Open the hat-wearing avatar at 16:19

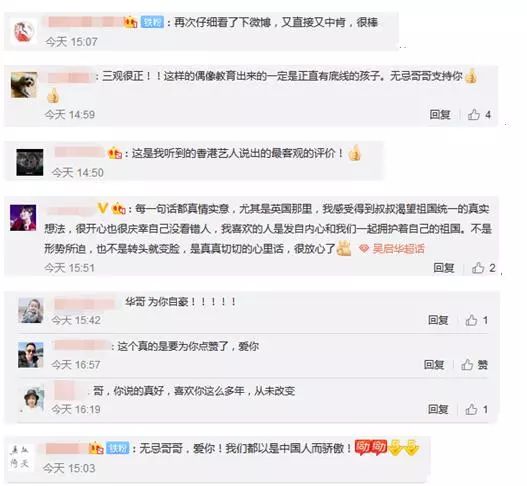click(34, 399)
